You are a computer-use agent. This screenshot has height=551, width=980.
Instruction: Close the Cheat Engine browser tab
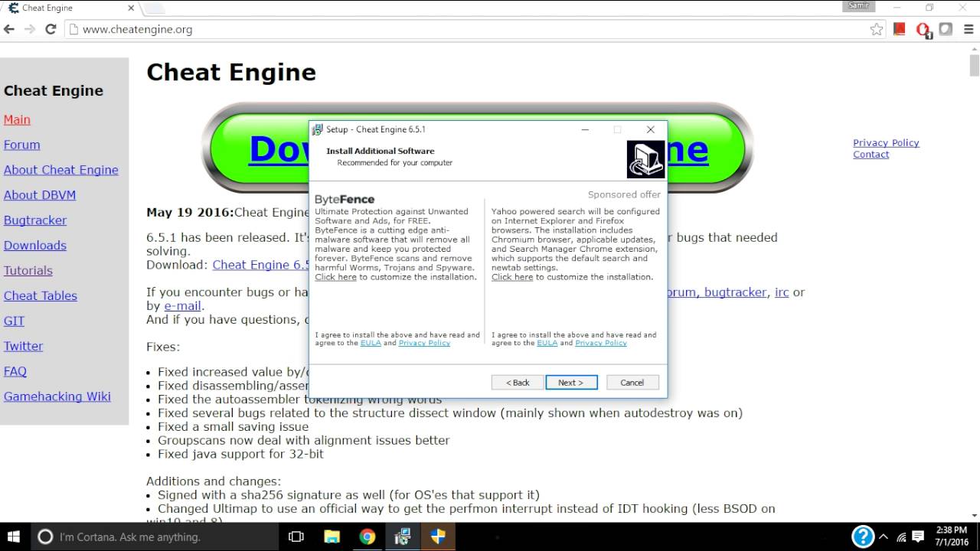click(x=131, y=8)
